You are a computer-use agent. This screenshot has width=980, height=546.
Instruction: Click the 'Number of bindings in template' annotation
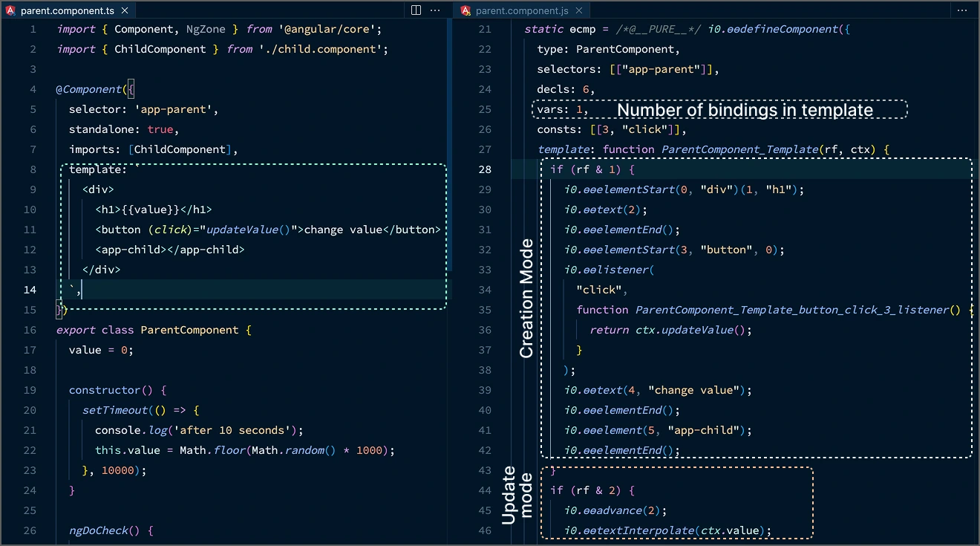coord(745,110)
